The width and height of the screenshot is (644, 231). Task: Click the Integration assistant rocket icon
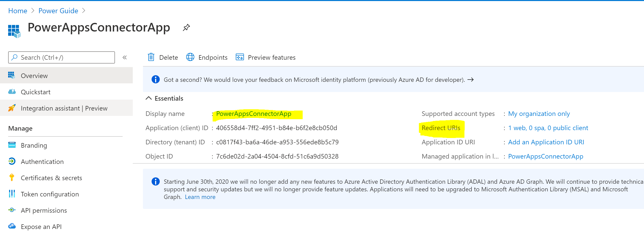pyautogui.click(x=12, y=108)
